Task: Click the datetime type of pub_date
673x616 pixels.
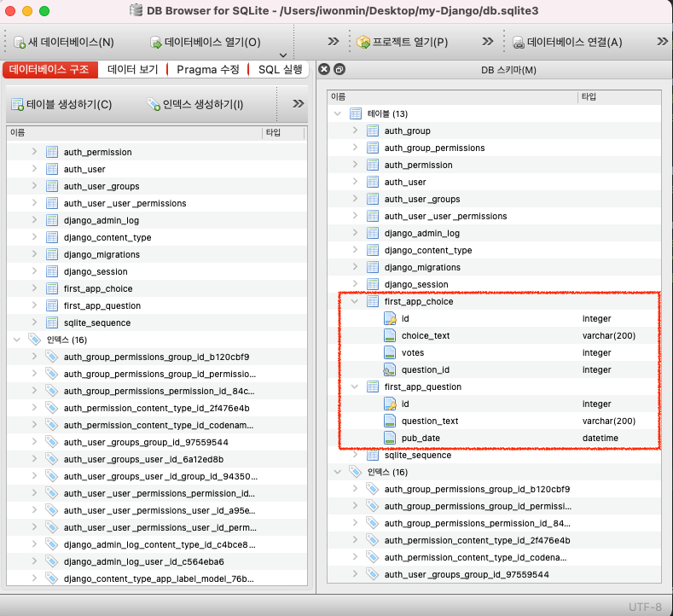Action: (600, 439)
